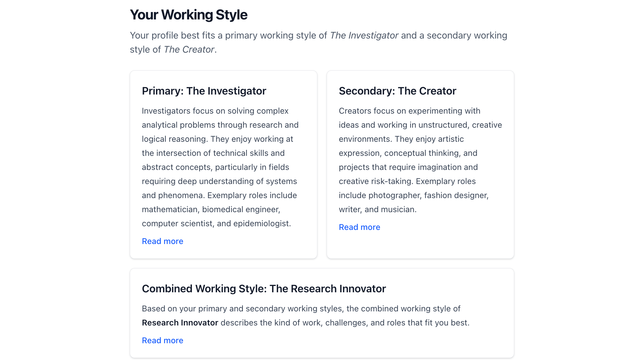The image size is (644, 362).
Task: Click the Combined Working Style heading
Action: pyautogui.click(x=264, y=288)
